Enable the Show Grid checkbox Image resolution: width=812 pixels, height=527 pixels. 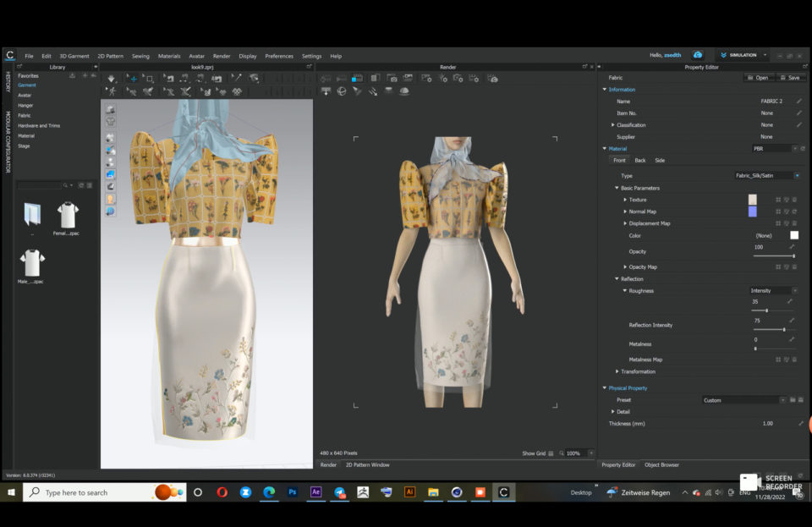pos(551,453)
